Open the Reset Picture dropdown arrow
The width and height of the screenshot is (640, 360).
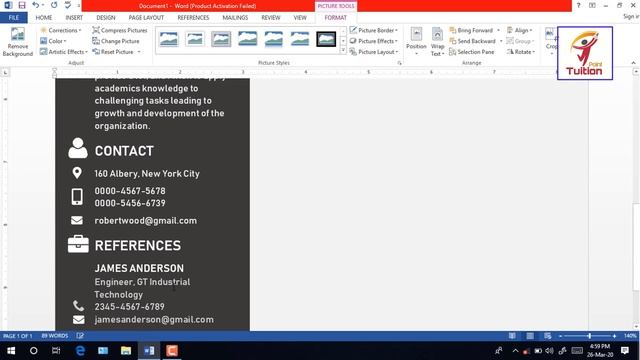tap(139, 52)
